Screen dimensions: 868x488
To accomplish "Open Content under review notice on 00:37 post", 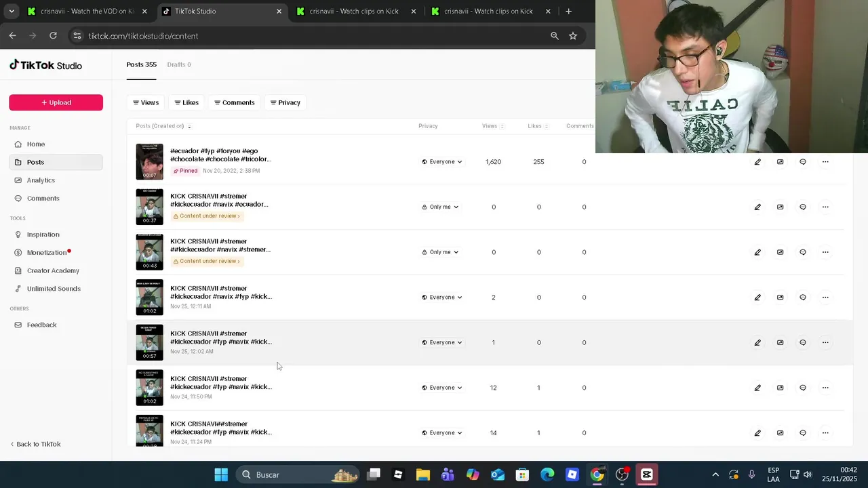I will point(207,216).
